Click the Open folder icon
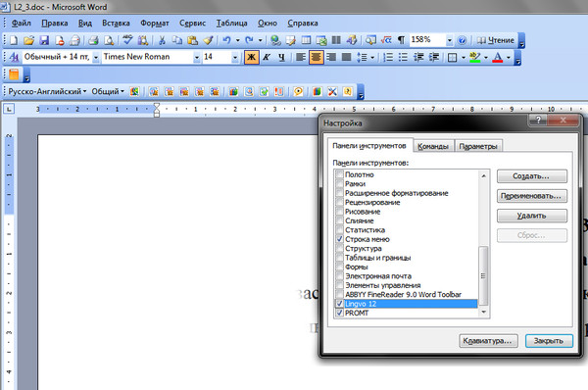This screenshot has width=588, height=390. (28, 40)
